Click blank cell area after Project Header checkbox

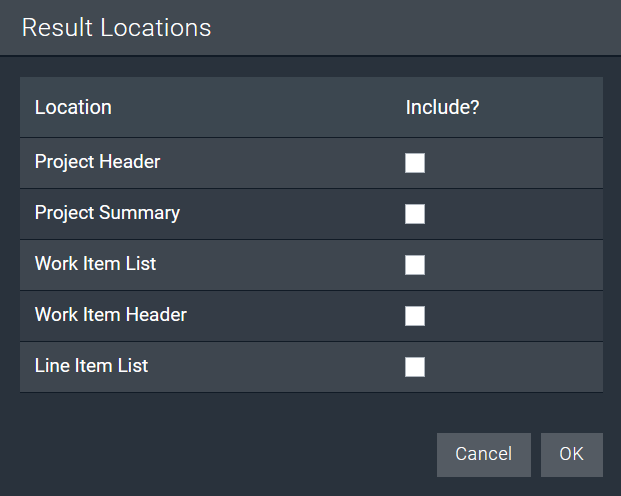click(x=514, y=163)
